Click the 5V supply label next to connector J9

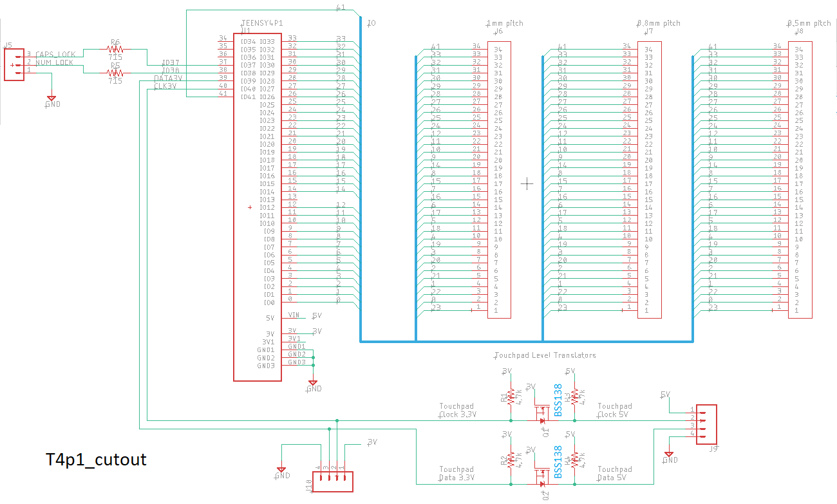(665, 395)
